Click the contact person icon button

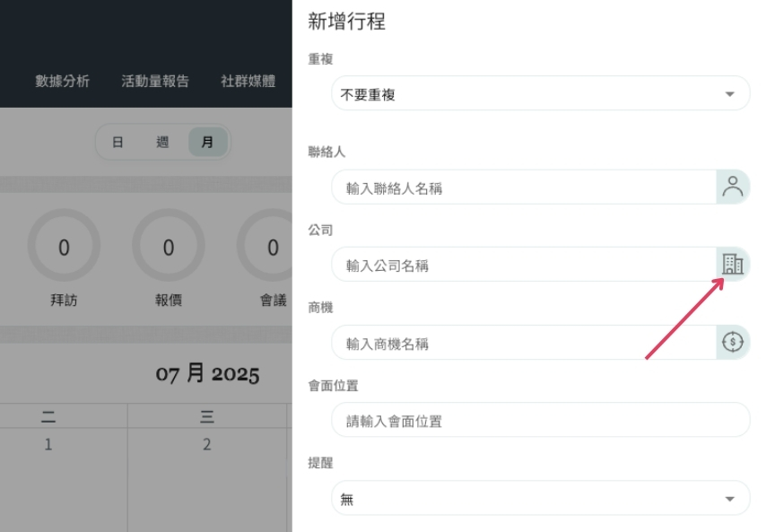point(733,188)
